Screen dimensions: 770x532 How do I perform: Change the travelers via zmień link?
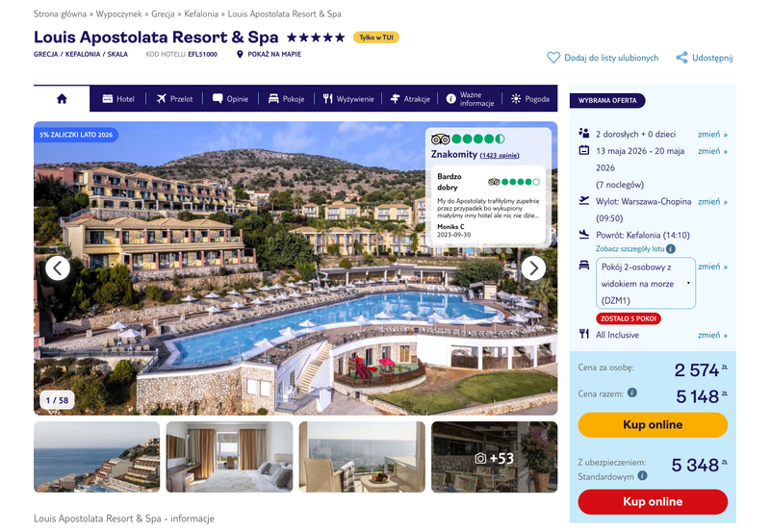coord(712,134)
